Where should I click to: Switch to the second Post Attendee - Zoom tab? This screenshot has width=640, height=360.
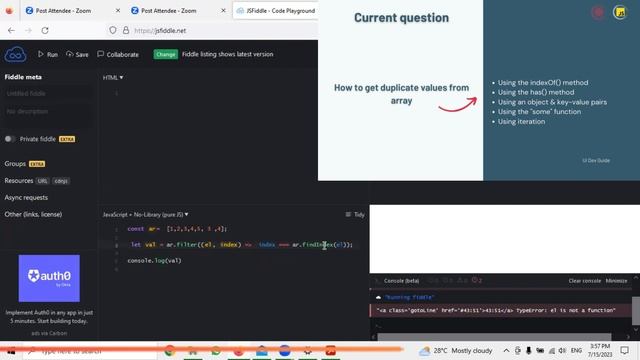169,11
